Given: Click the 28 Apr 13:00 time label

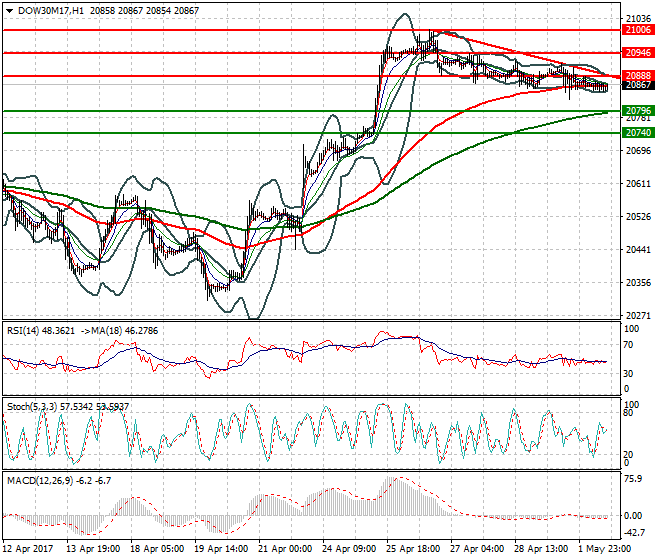Looking at the screenshot, I should click(x=542, y=549).
